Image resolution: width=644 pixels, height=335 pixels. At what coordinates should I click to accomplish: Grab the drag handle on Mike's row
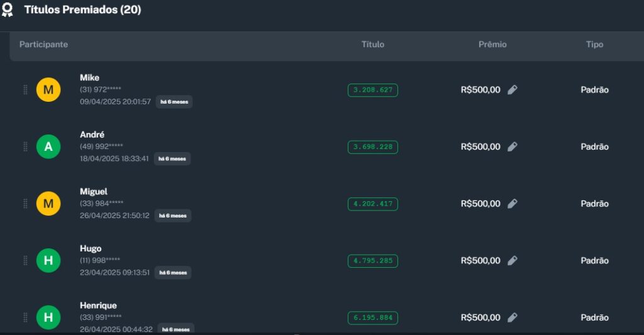click(25, 90)
